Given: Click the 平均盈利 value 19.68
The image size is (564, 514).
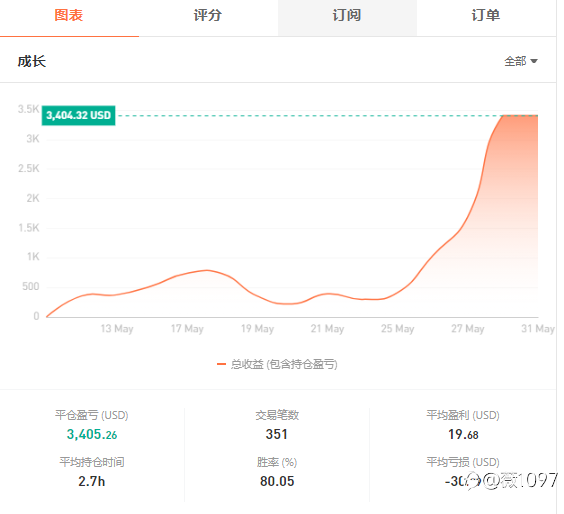Looking at the screenshot, I should coord(463,435).
